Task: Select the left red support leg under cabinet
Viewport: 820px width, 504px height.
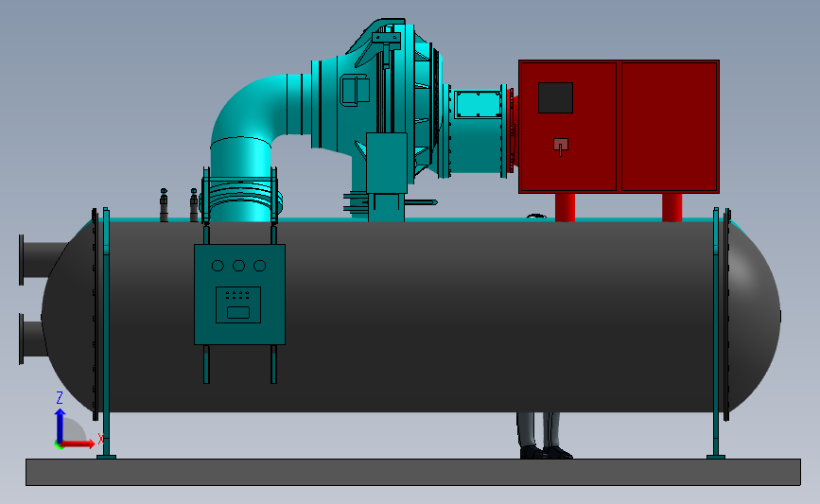Action: [x=565, y=207]
